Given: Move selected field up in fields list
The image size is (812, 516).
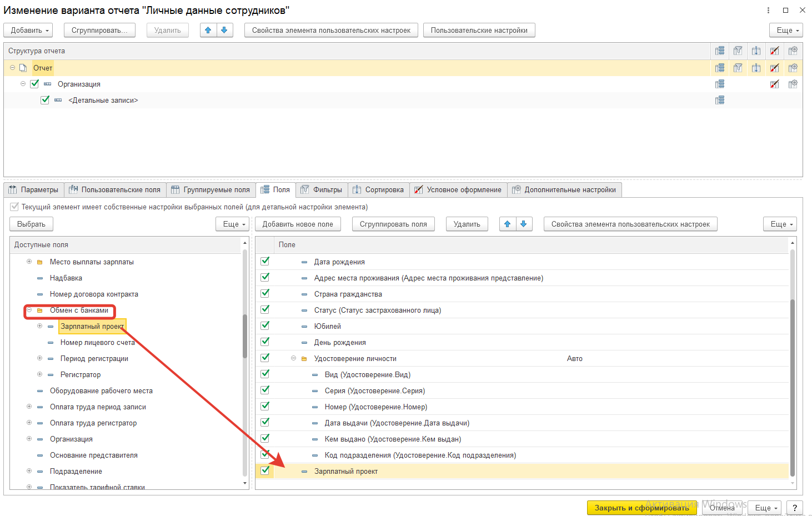Looking at the screenshot, I should (507, 224).
